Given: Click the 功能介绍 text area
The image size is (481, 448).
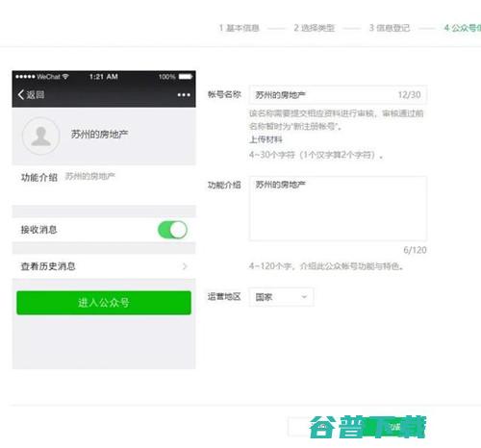Looking at the screenshot, I should 338,209.
